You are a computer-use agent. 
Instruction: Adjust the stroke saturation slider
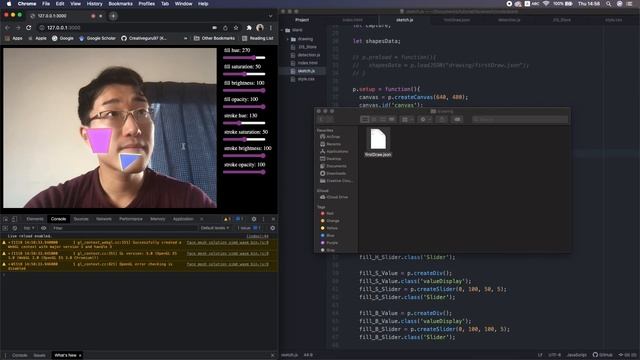(x=244, y=139)
